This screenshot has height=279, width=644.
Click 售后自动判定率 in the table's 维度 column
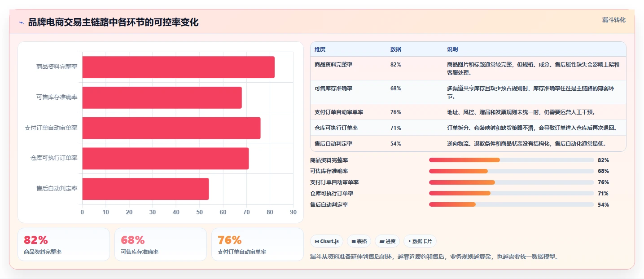[333, 144]
